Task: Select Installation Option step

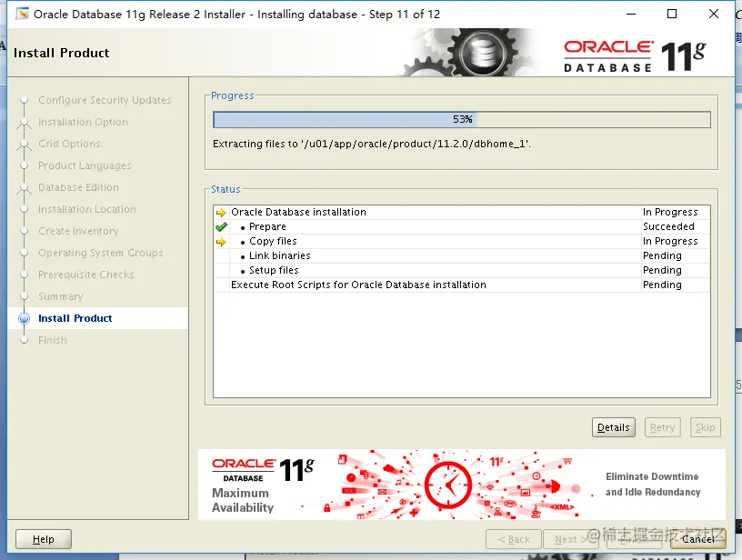Action: coord(84,122)
